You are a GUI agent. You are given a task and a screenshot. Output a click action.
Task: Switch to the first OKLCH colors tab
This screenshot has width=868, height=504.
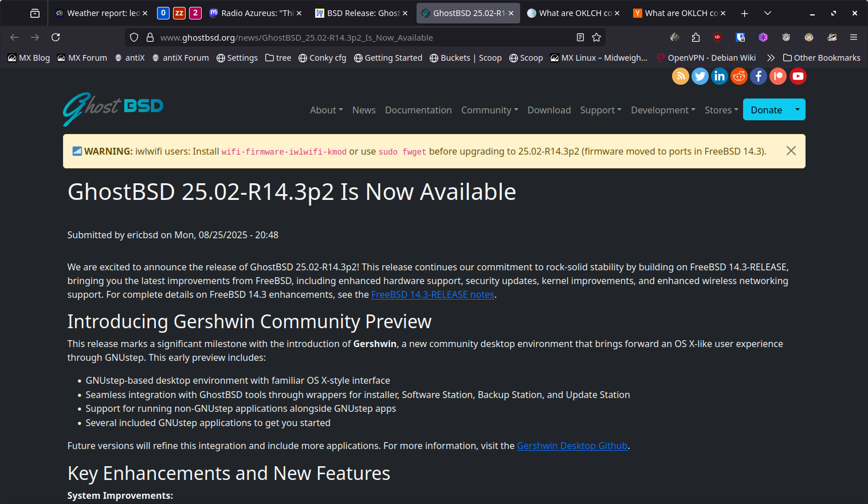(574, 13)
